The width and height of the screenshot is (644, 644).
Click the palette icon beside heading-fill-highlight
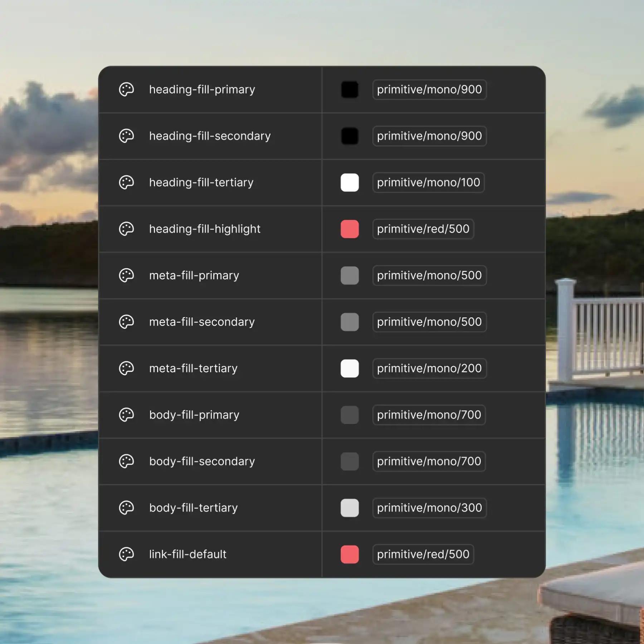126,229
